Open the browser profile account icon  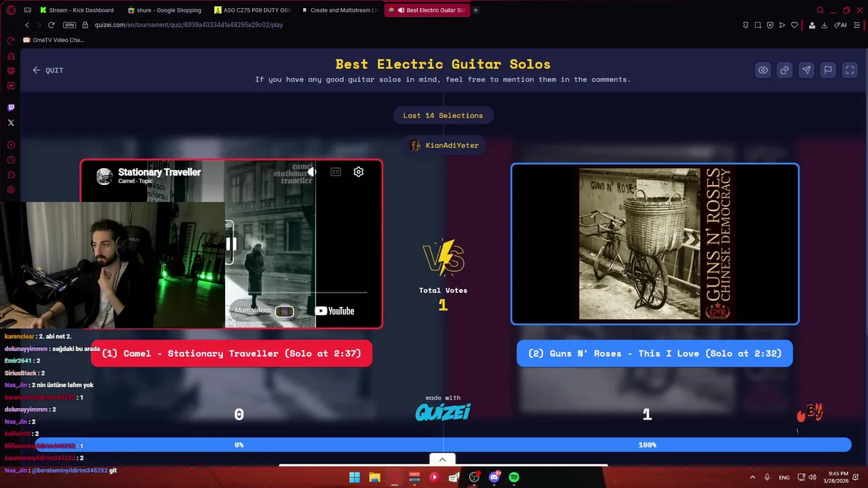click(x=812, y=25)
